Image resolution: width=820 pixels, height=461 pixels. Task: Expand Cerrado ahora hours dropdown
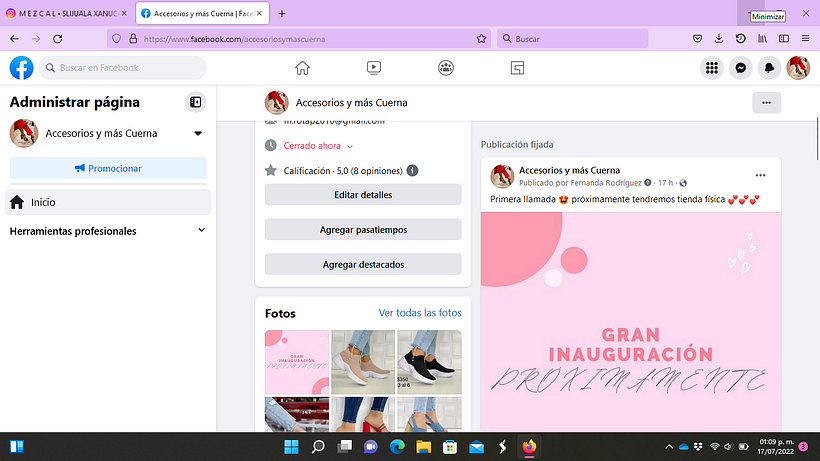pyautogui.click(x=350, y=146)
